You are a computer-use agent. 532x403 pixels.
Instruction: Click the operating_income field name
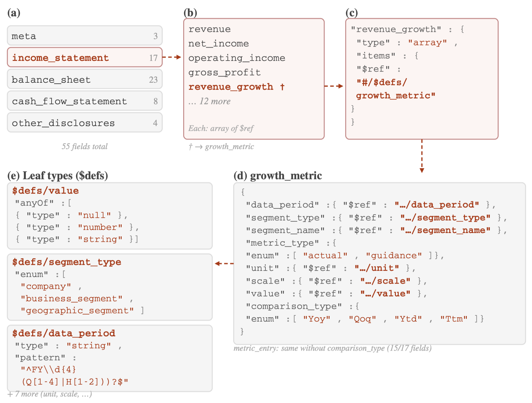click(237, 58)
